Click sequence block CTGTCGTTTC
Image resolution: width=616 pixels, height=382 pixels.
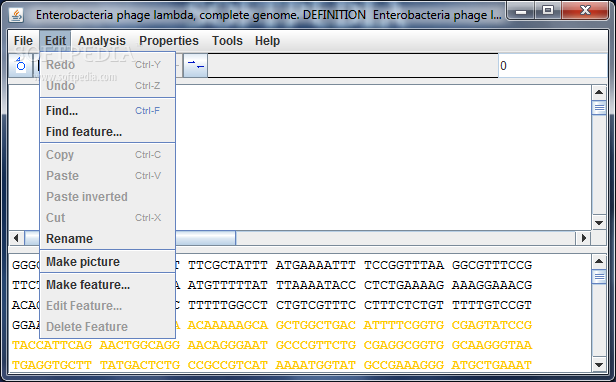point(316,305)
